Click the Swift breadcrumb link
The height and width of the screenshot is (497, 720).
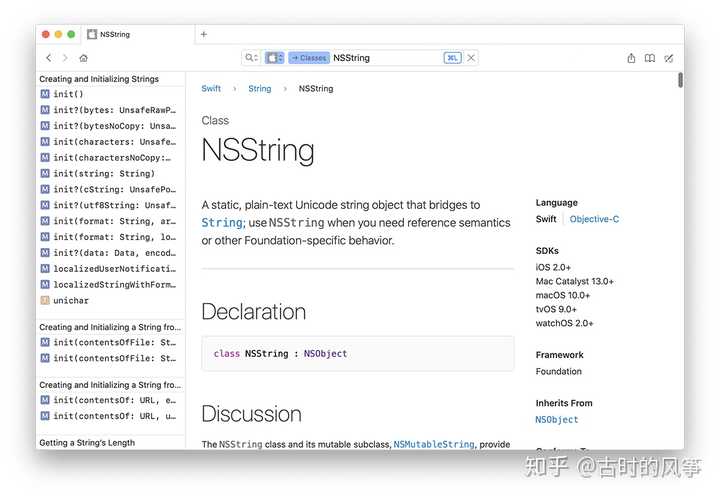point(211,89)
